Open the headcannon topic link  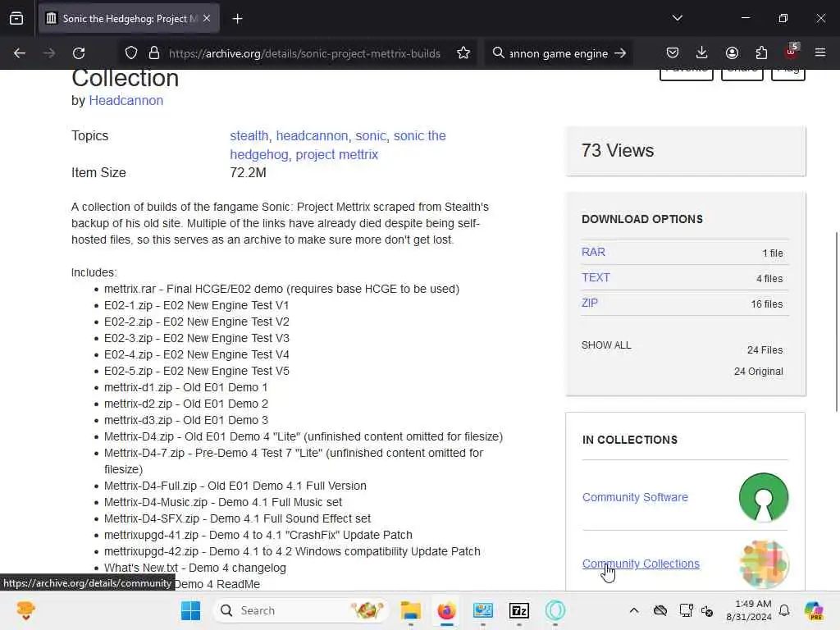coord(312,135)
